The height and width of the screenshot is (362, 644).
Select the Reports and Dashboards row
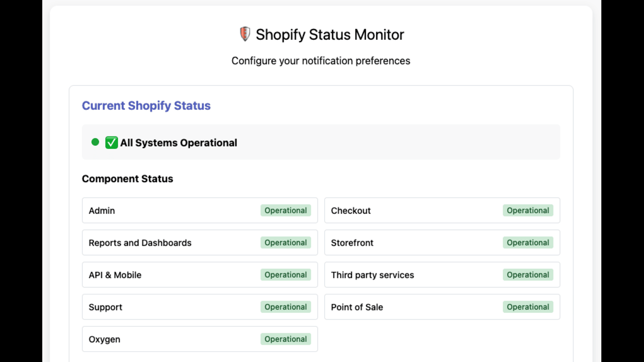pyautogui.click(x=200, y=243)
